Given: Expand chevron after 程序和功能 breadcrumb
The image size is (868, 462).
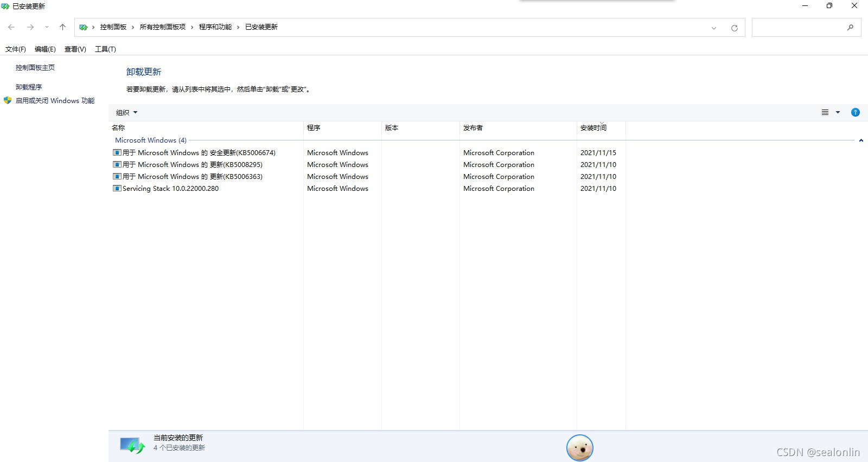Looking at the screenshot, I should tap(238, 27).
